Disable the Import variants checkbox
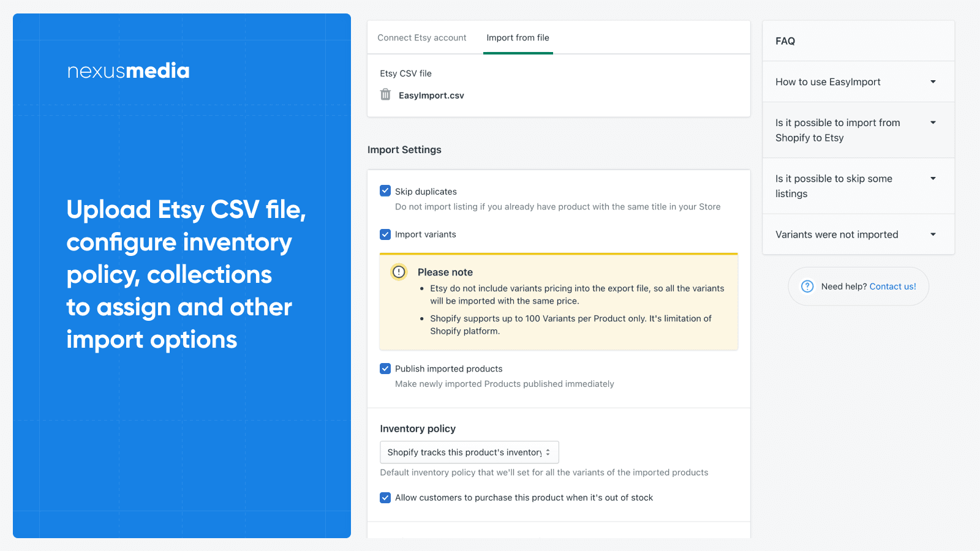The image size is (980, 551). [x=385, y=234]
